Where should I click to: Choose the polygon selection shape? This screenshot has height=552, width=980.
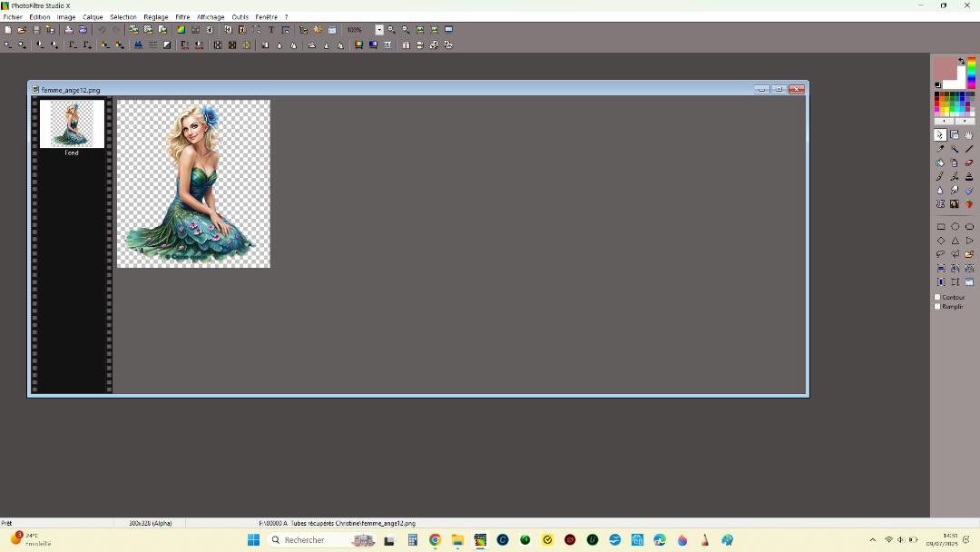coord(955,254)
